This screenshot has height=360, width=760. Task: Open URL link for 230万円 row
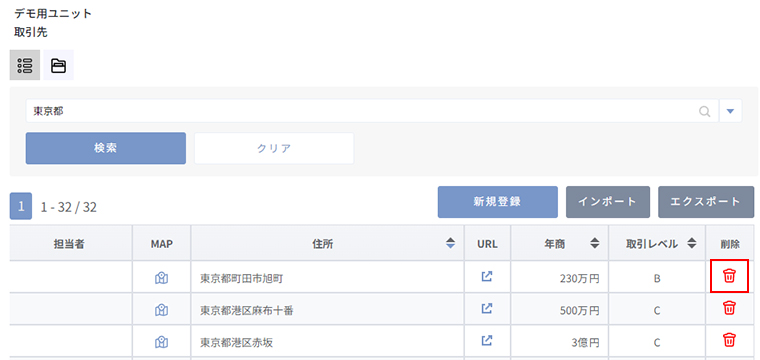click(x=487, y=277)
